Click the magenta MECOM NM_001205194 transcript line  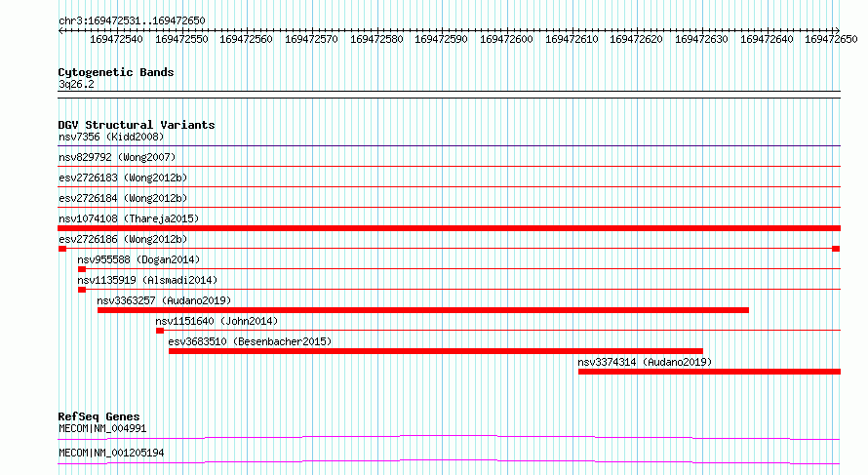pos(449,461)
